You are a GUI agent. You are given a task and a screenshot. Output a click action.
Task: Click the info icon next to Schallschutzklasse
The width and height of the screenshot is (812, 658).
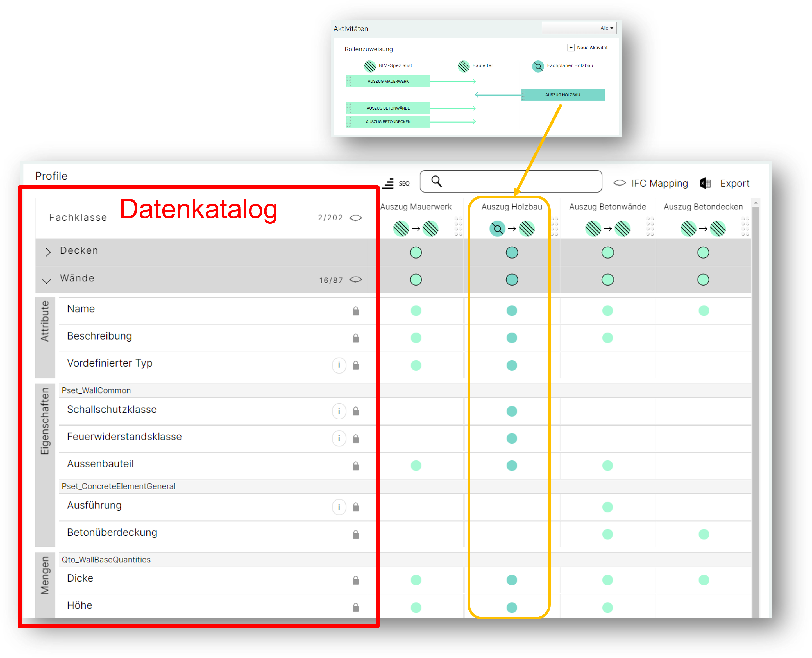tap(339, 411)
